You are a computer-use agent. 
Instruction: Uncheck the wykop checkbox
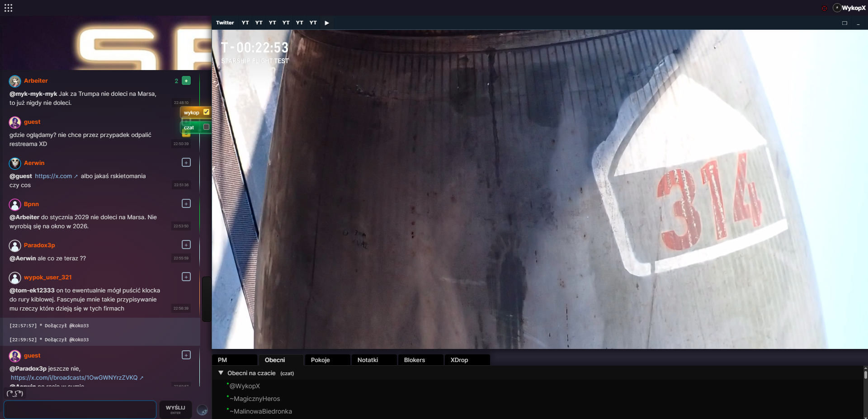[206, 112]
